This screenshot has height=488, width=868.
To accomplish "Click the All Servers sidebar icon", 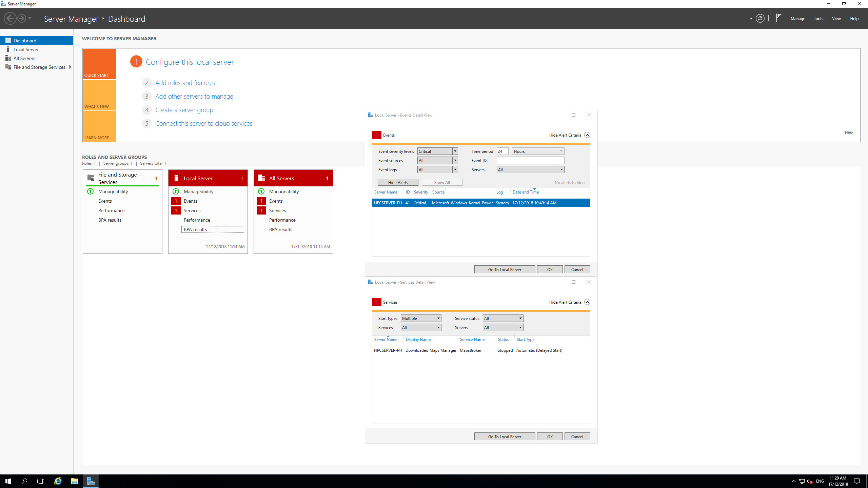I will pos(8,58).
